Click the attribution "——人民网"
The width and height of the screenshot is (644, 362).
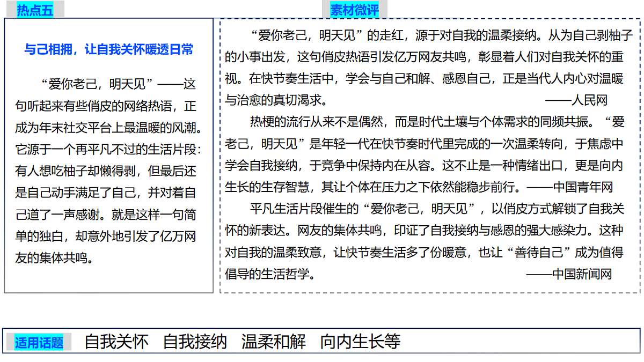coord(576,100)
